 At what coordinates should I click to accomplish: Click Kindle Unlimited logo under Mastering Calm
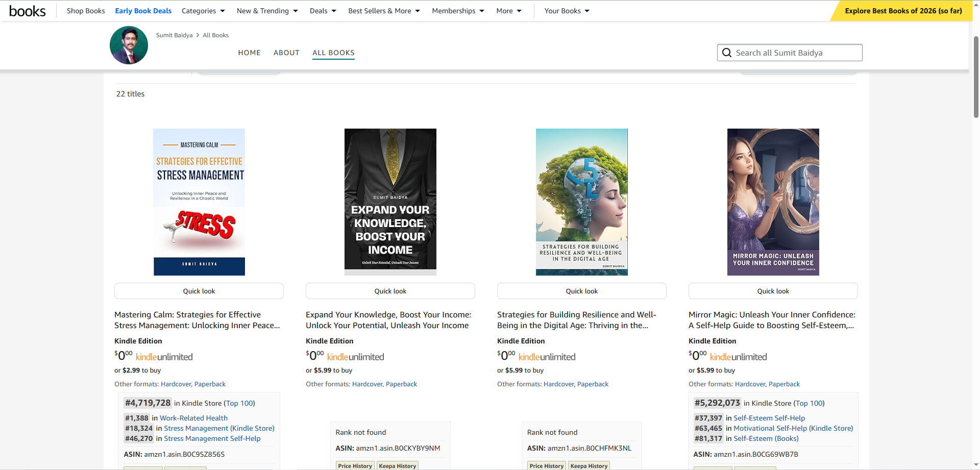pos(164,357)
